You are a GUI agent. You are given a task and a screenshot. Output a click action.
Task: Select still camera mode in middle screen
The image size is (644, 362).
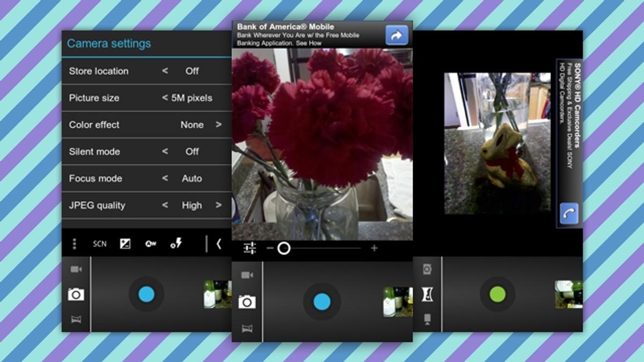coord(247,301)
